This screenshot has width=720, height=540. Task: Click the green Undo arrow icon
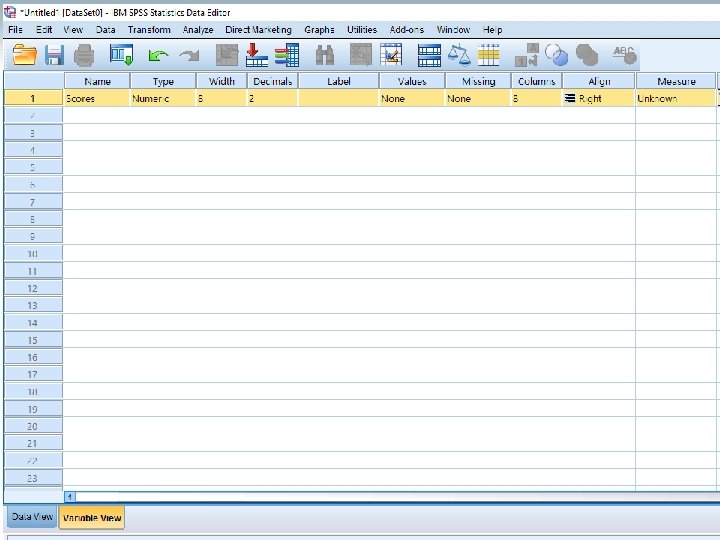point(158,56)
